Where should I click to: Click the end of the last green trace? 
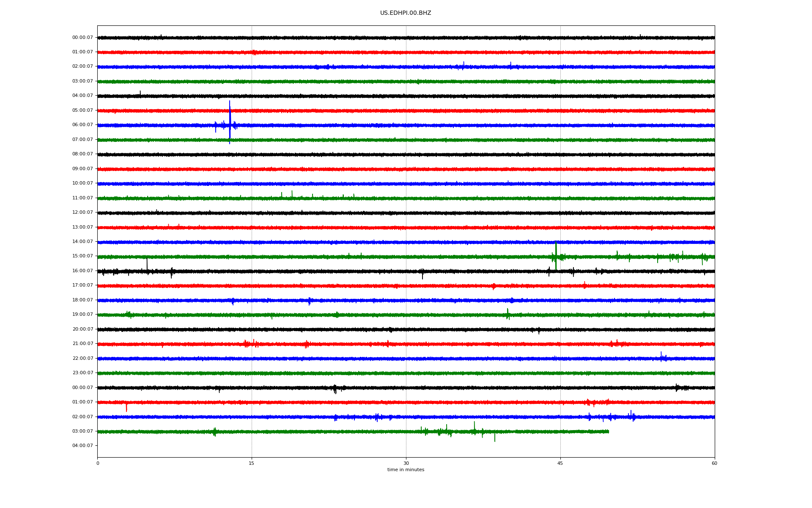pos(608,431)
